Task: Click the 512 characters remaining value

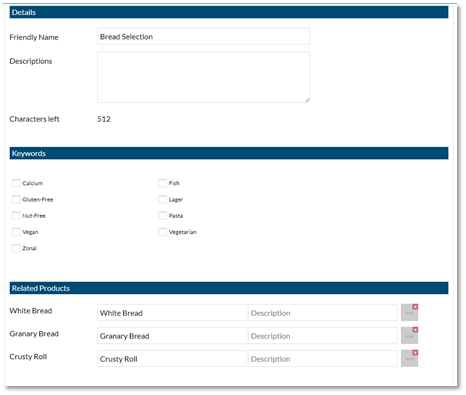Action: pyautogui.click(x=104, y=119)
